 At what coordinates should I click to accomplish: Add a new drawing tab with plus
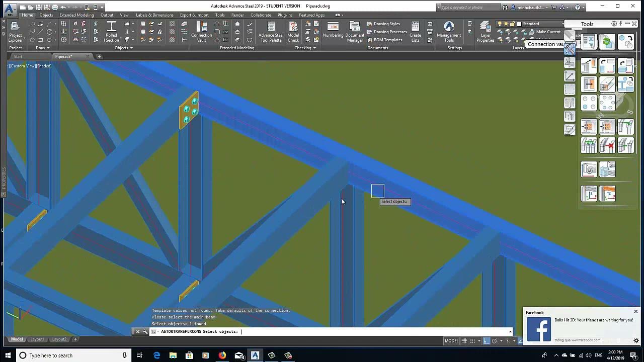click(x=99, y=56)
